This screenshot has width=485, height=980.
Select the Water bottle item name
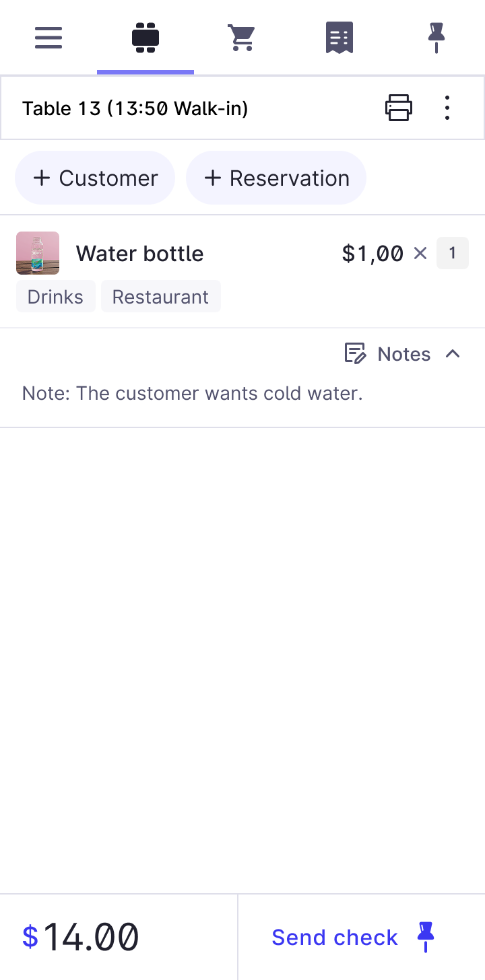point(139,254)
